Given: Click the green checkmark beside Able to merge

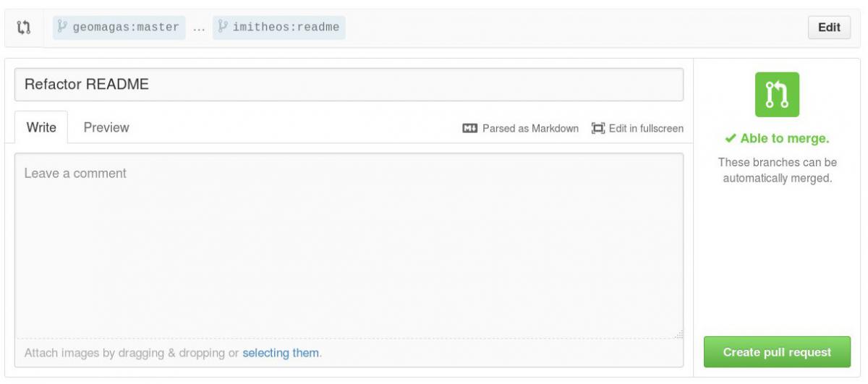Looking at the screenshot, I should click(731, 138).
